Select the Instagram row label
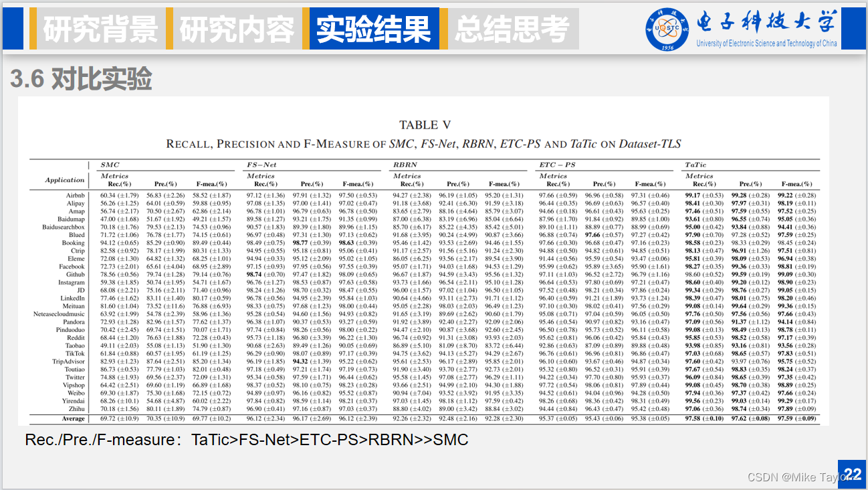 pyautogui.click(x=72, y=282)
